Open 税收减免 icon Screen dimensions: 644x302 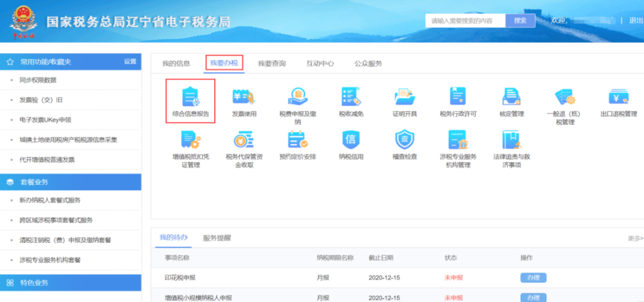[x=351, y=97]
